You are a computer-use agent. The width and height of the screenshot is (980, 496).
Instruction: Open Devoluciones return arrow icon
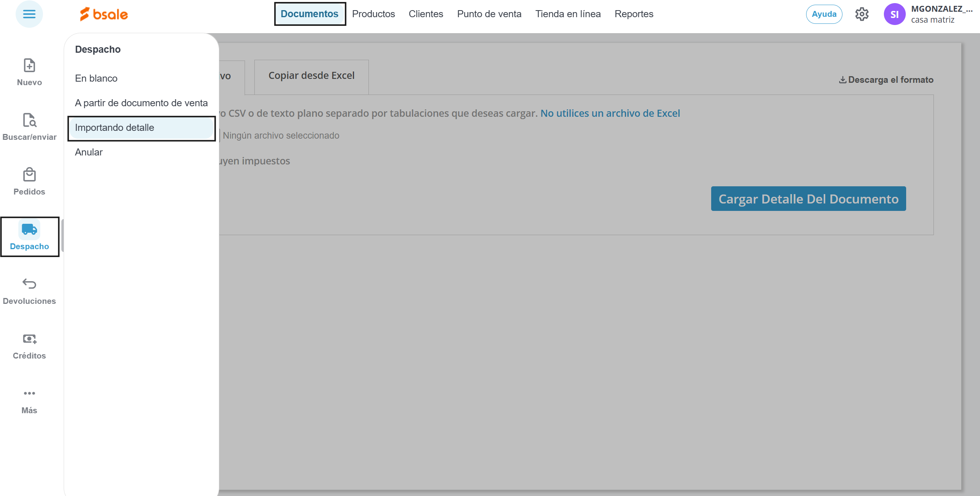pyautogui.click(x=29, y=284)
